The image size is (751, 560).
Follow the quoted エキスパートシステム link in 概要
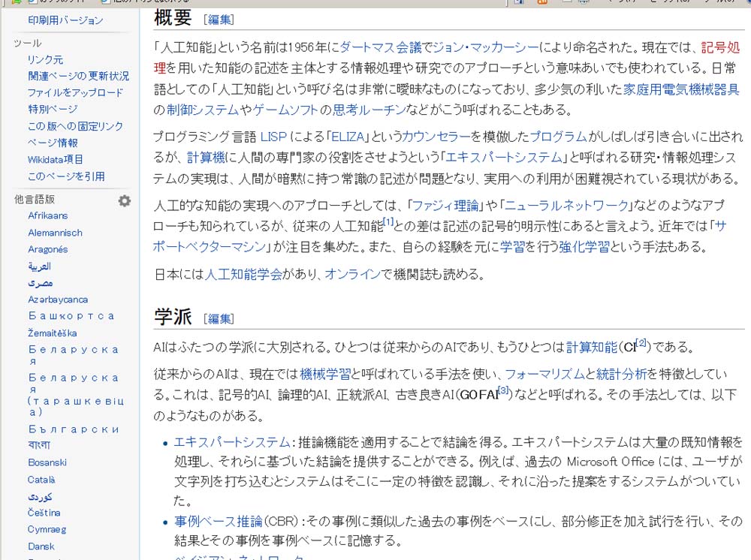coord(504,158)
